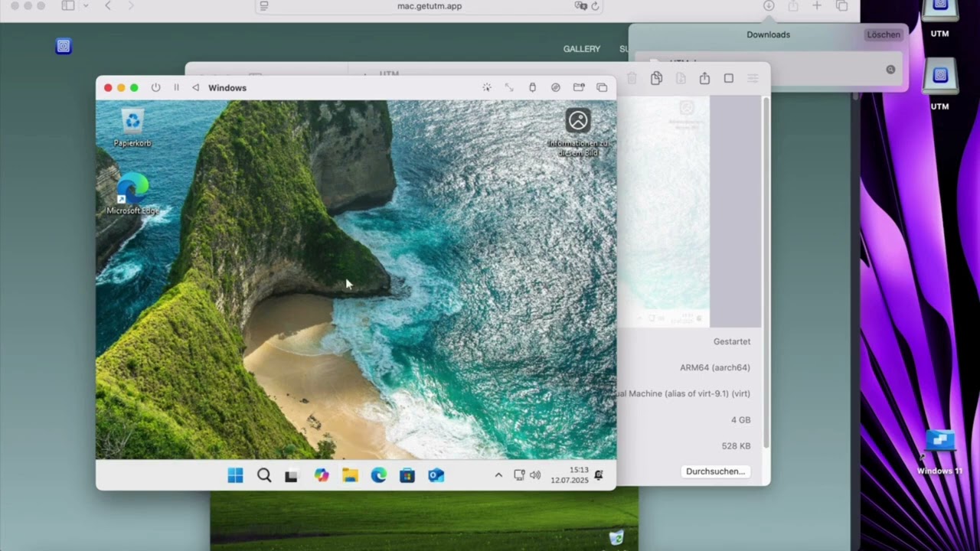Open Task View in the Windows taskbar
The width and height of the screenshot is (980, 551).
pyautogui.click(x=291, y=475)
